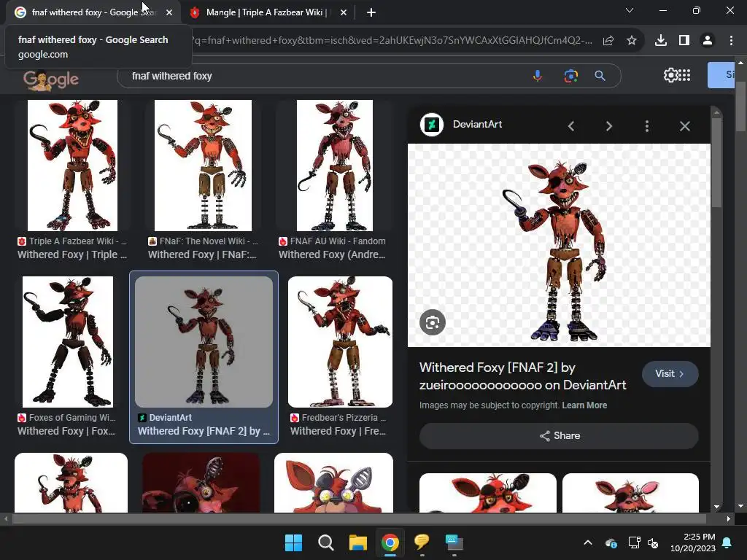Show previous image in preview panel
Screen dimensions: 747x560
pyautogui.click(x=571, y=126)
